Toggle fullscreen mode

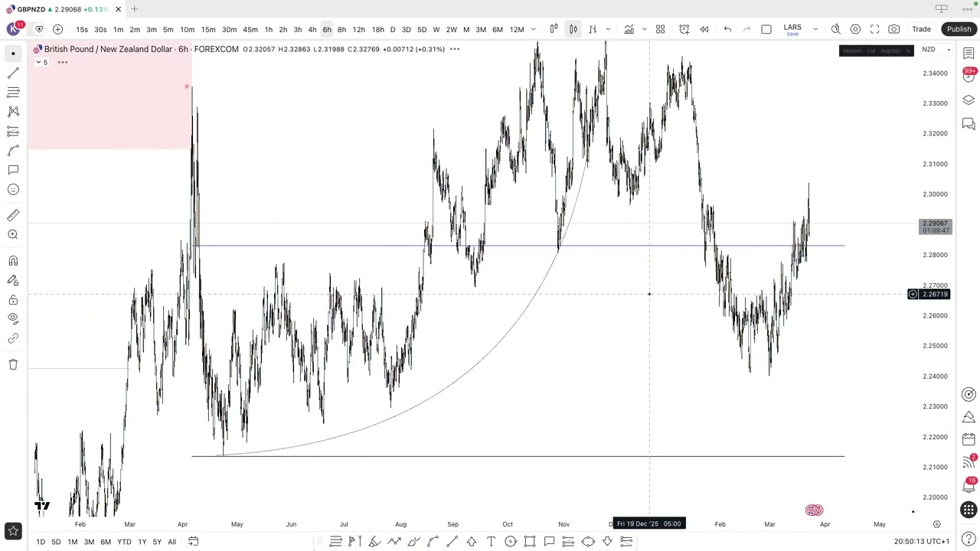[874, 29]
